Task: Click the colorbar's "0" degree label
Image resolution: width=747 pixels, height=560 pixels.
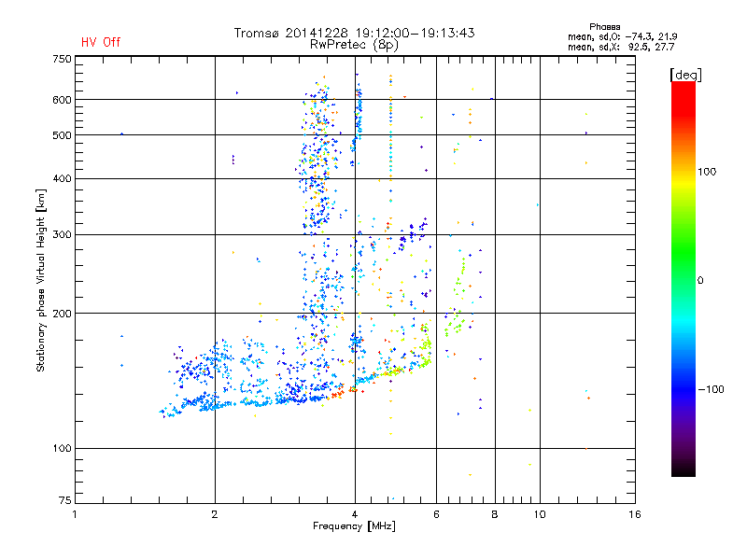Action: (x=700, y=281)
